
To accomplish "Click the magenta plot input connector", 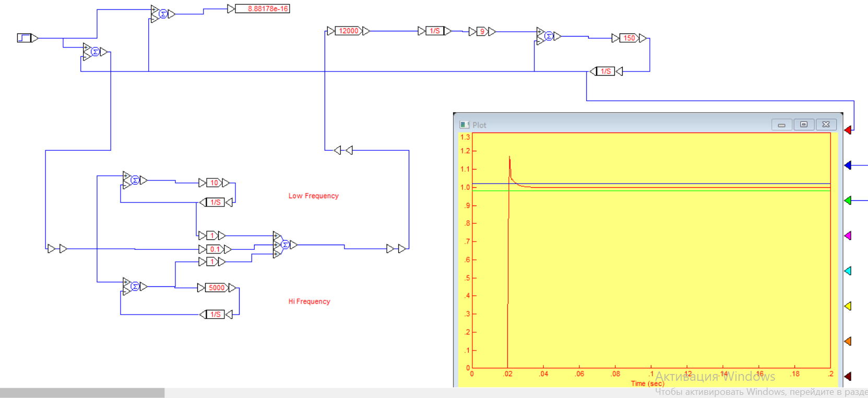I will (x=848, y=236).
